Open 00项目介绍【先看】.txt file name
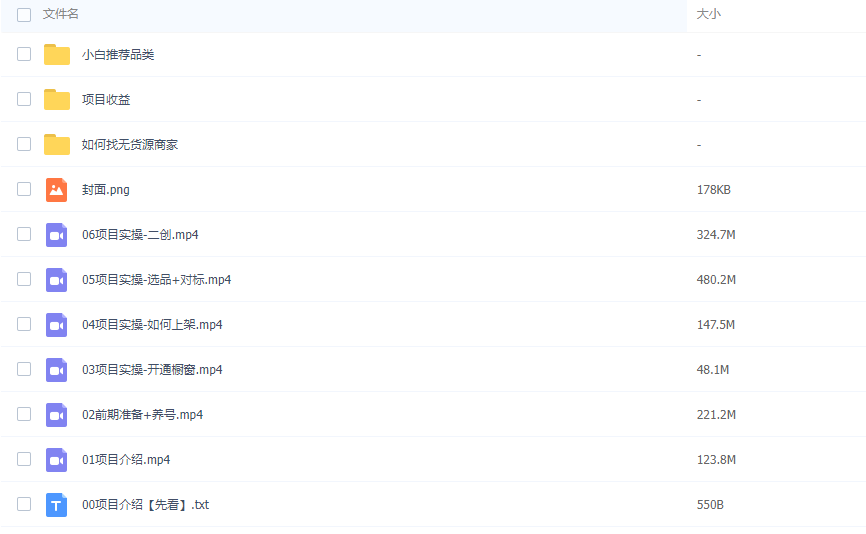866x534 pixels. pyautogui.click(x=145, y=505)
